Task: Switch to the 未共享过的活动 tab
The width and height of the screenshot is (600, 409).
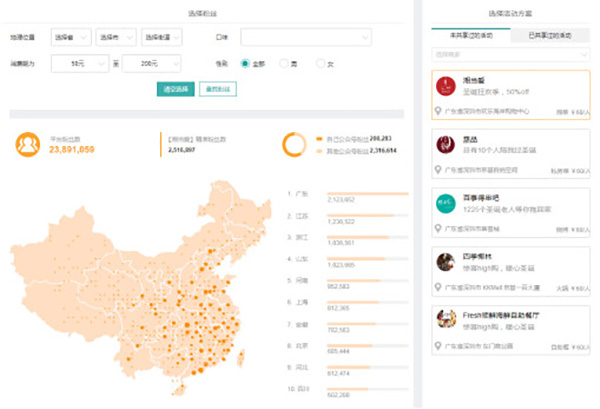Action: (469, 35)
